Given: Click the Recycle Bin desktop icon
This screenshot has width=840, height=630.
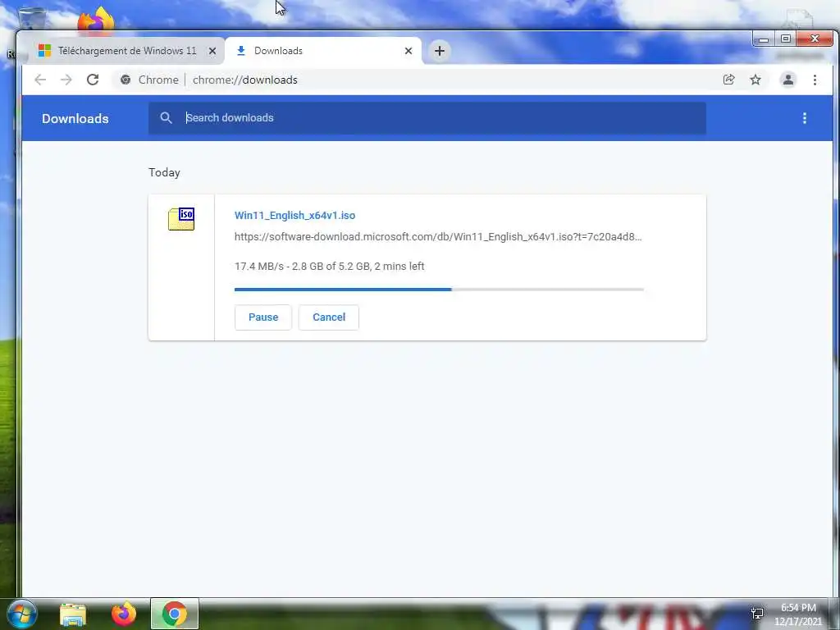Looking at the screenshot, I should [x=32, y=17].
